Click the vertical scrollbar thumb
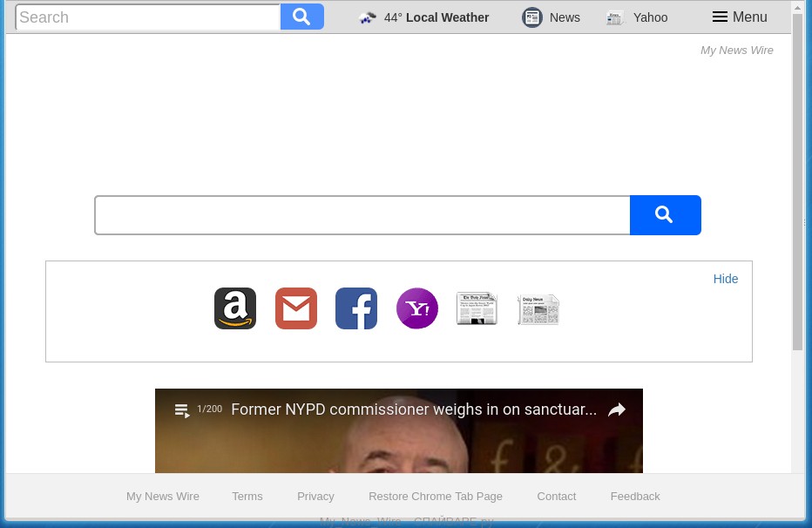Viewport: 812px width, 528px height. click(x=797, y=181)
